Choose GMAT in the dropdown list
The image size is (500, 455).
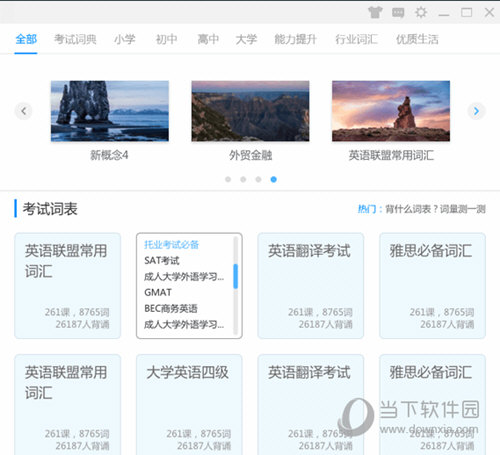pyautogui.click(x=158, y=292)
